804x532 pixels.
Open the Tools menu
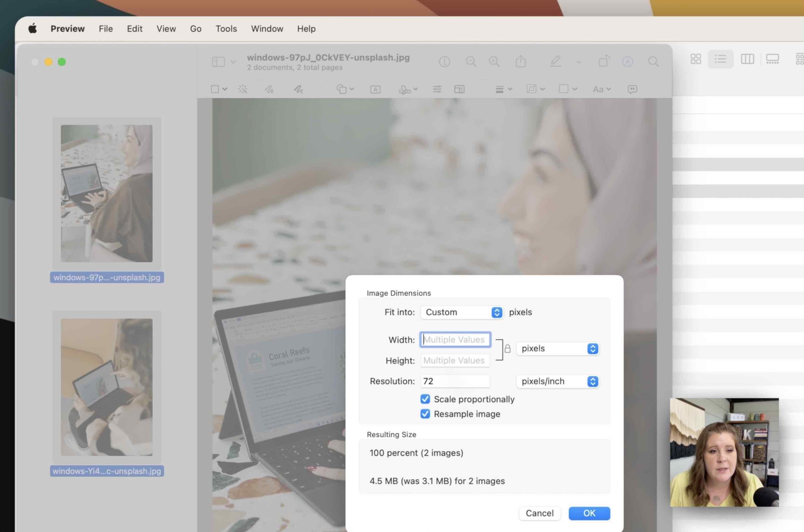click(226, 29)
